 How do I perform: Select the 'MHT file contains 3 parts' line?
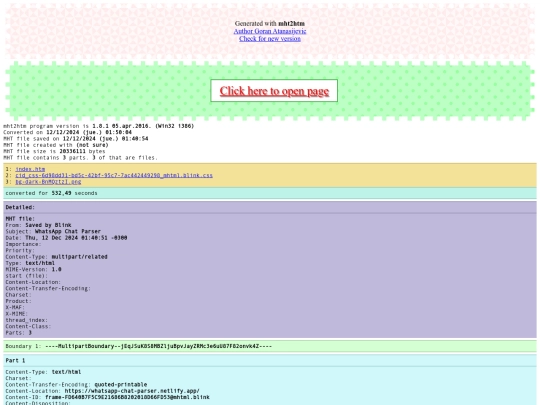pos(80,157)
